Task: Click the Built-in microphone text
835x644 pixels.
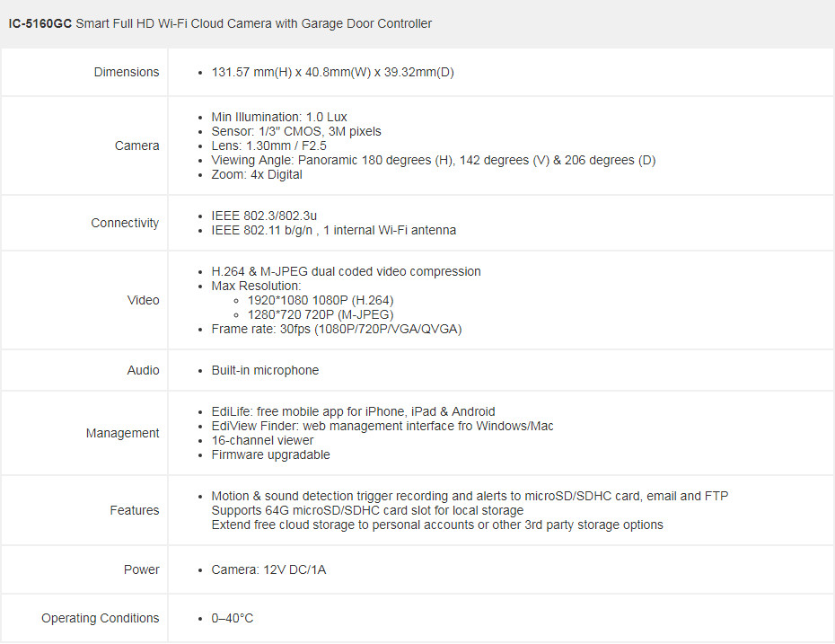Action: pos(265,370)
